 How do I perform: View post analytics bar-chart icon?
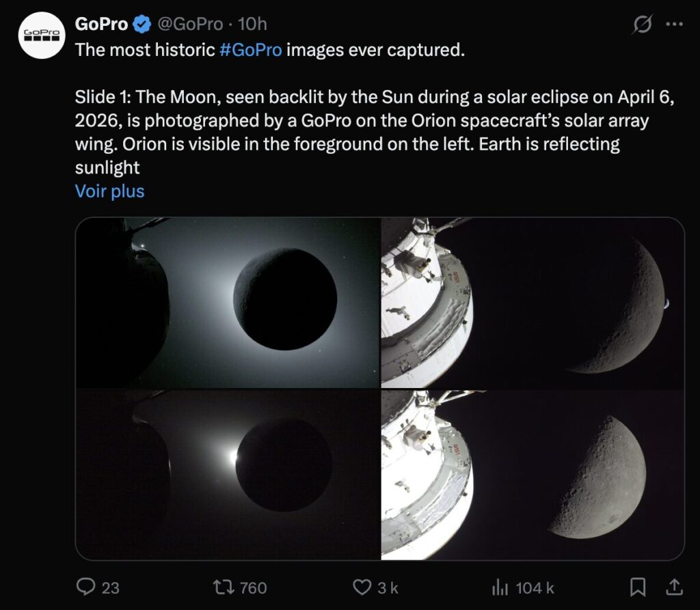tap(501, 587)
